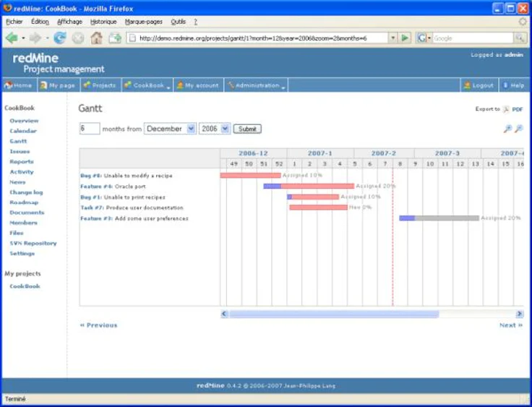Open CookBook under My projects
This screenshot has height=407, width=532.
tap(25, 286)
